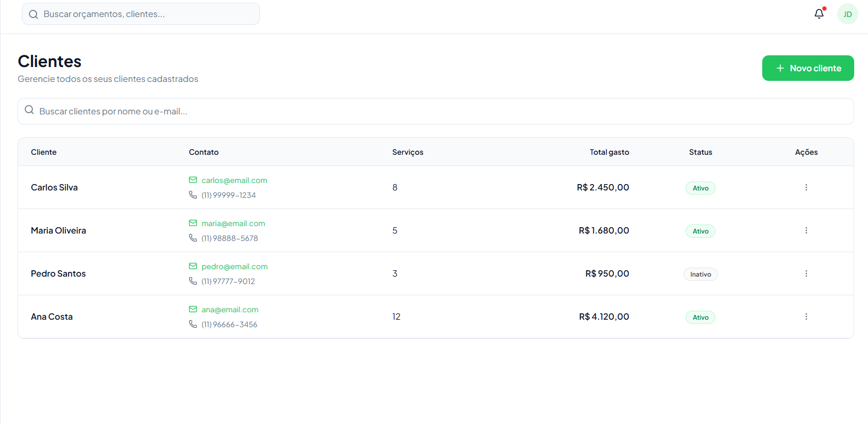
Task: Click the R$ 4.120,00 total value
Action: (x=604, y=317)
